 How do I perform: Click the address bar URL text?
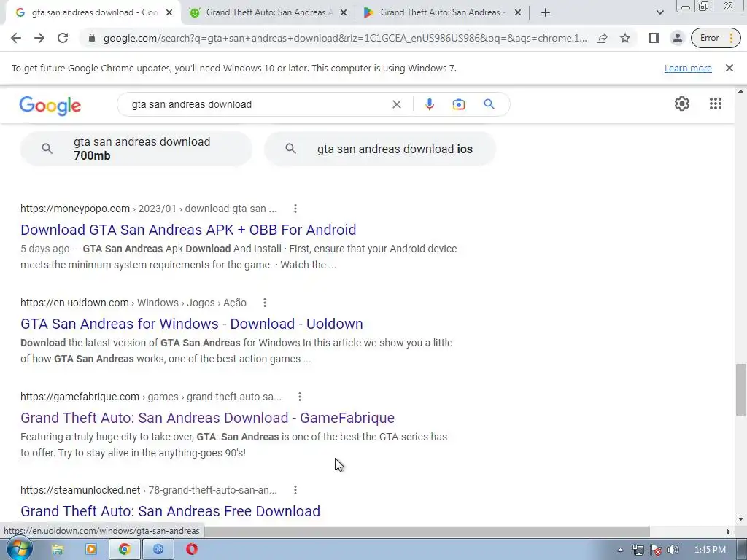pos(345,38)
